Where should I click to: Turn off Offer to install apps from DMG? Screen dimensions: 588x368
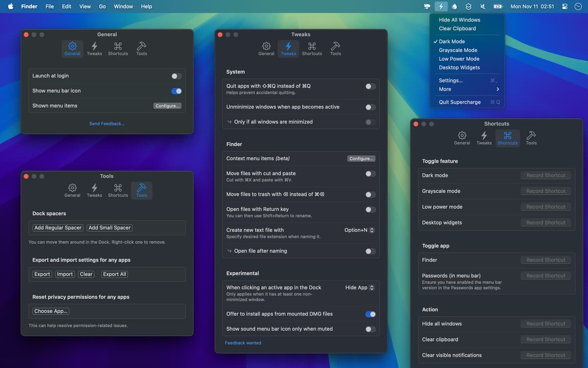(x=370, y=314)
